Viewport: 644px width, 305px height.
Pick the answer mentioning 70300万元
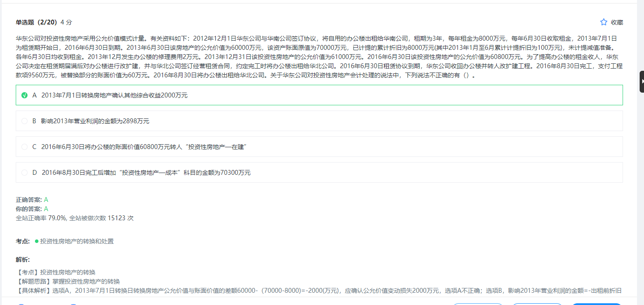pyautogui.click(x=146, y=173)
